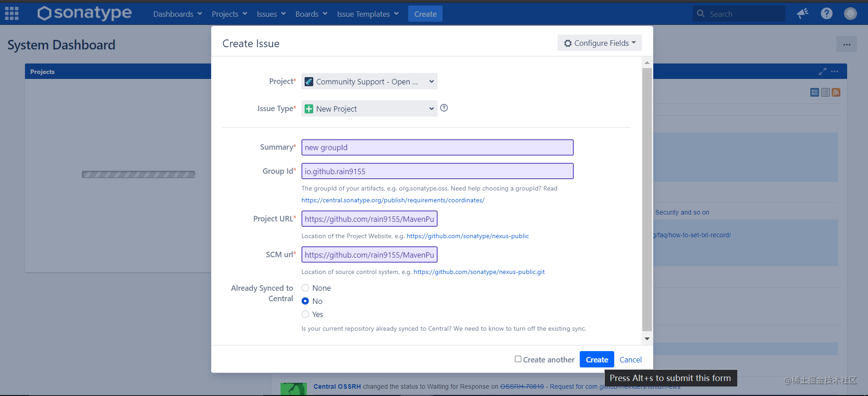Image resolution: width=868 pixels, height=396 pixels.
Task: Click the Projects gadget loading progress bar
Action: (138, 175)
